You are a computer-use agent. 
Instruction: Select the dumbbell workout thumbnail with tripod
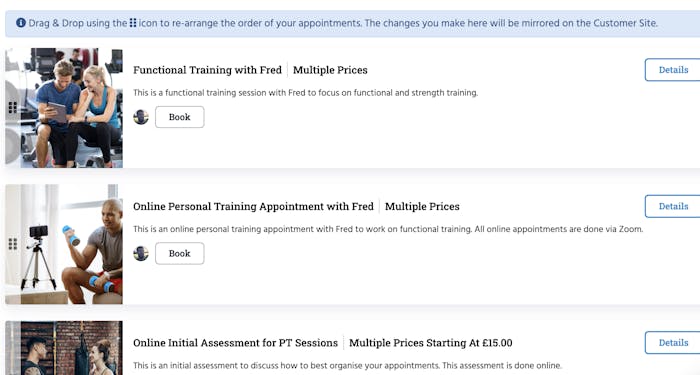64,244
